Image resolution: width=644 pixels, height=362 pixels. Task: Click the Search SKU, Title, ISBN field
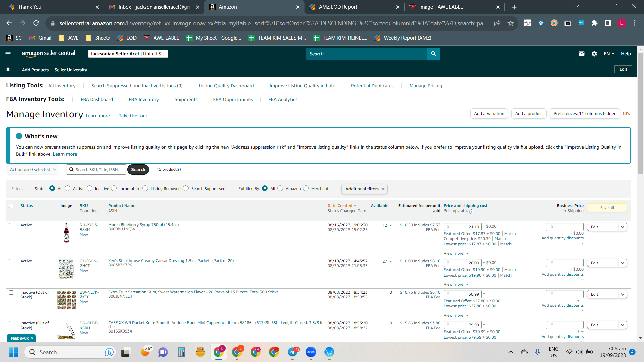click(x=96, y=170)
